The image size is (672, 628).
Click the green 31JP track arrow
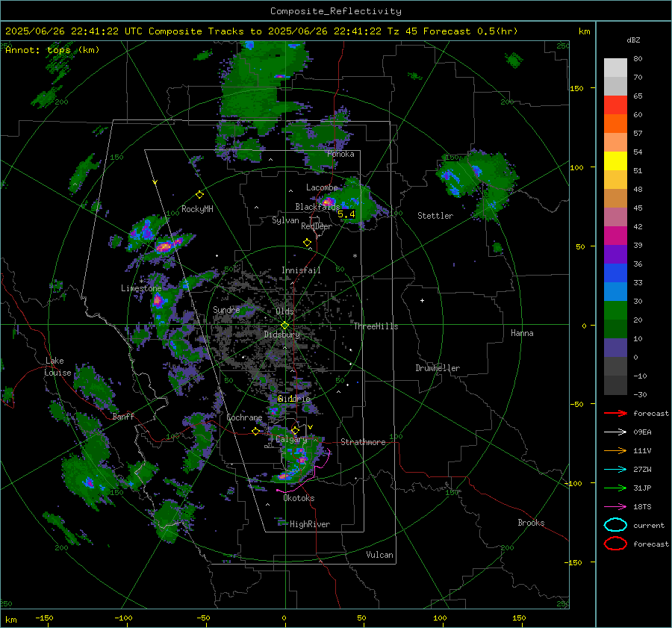(x=615, y=488)
